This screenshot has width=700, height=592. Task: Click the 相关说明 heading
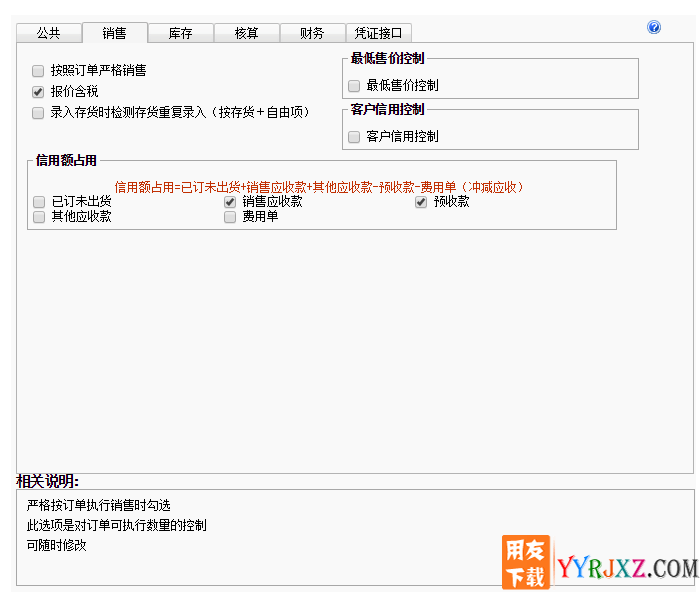pos(47,481)
